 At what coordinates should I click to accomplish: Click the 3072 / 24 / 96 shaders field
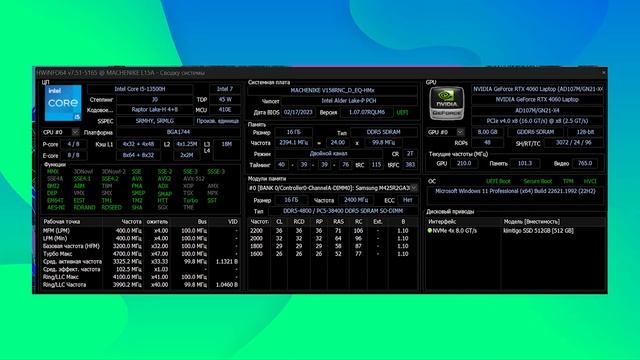(574, 143)
